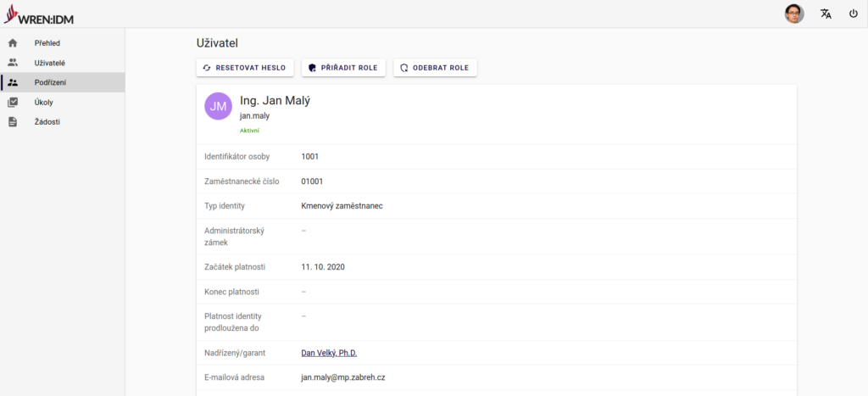The height and width of the screenshot is (396, 868).
Task: Click the document icon beside Žádosti
Action: [x=13, y=122]
